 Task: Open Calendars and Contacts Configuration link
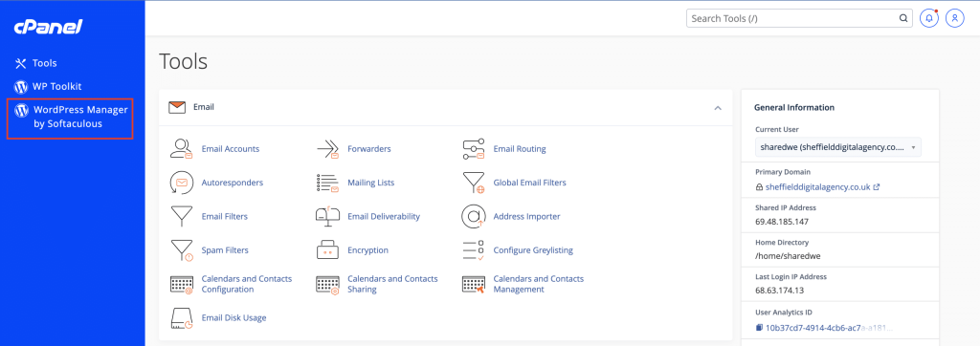[247, 284]
